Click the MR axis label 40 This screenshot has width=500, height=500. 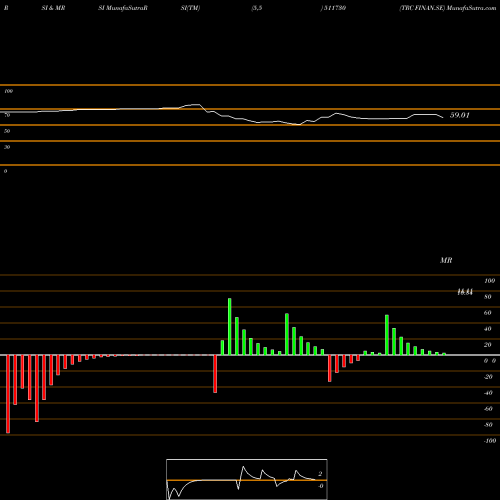pos(488,329)
